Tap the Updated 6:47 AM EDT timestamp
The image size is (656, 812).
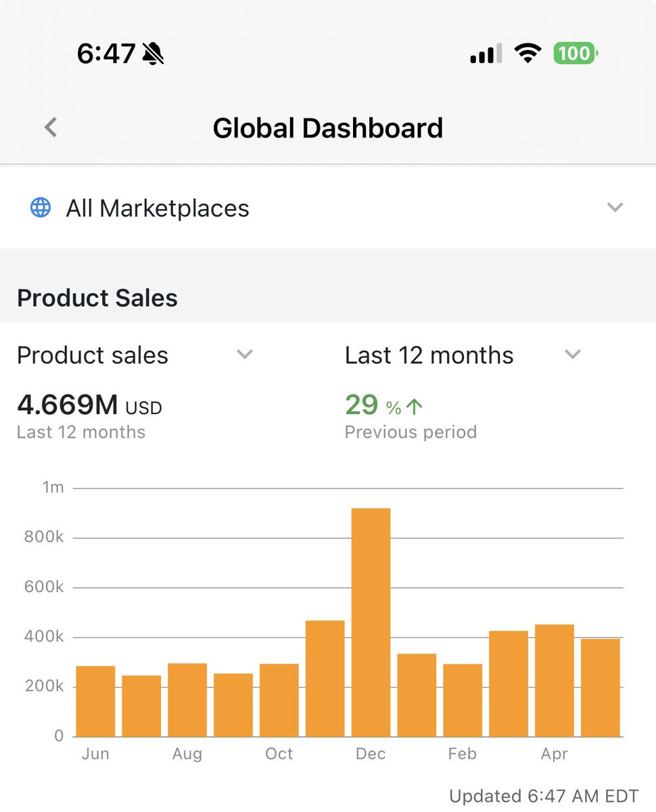click(x=544, y=796)
